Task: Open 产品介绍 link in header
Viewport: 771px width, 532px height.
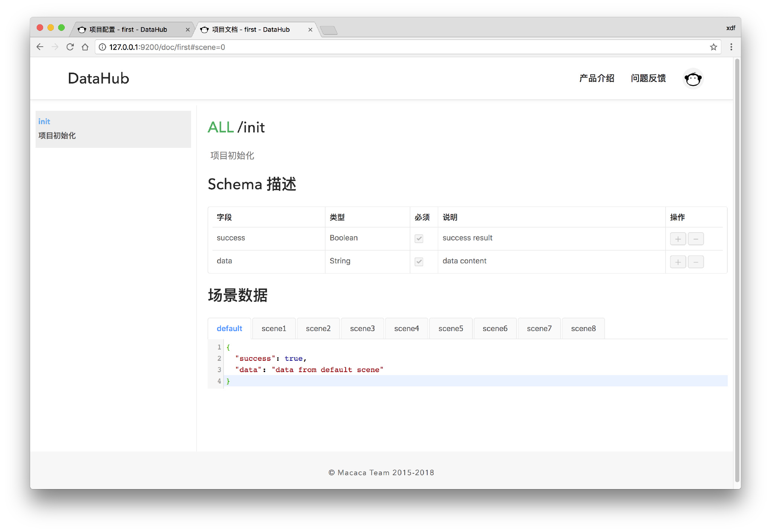Action: point(597,78)
